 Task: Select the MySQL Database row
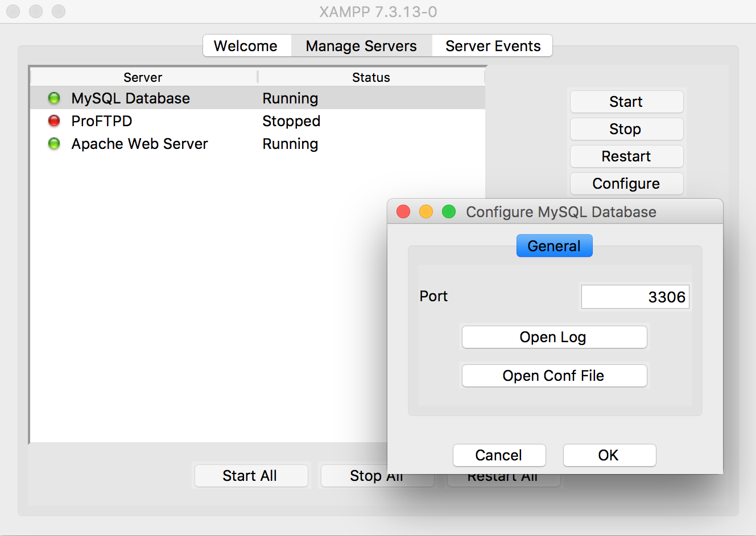pos(258,98)
